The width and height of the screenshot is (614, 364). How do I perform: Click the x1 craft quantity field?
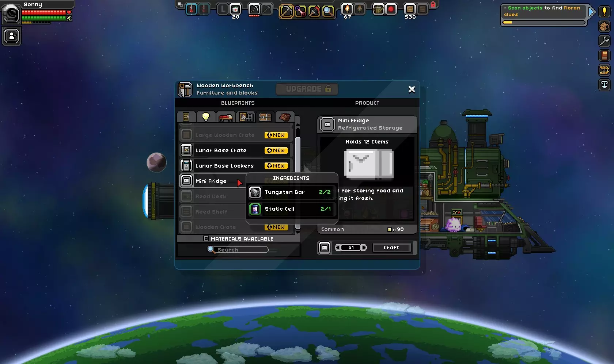tap(351, 248)
